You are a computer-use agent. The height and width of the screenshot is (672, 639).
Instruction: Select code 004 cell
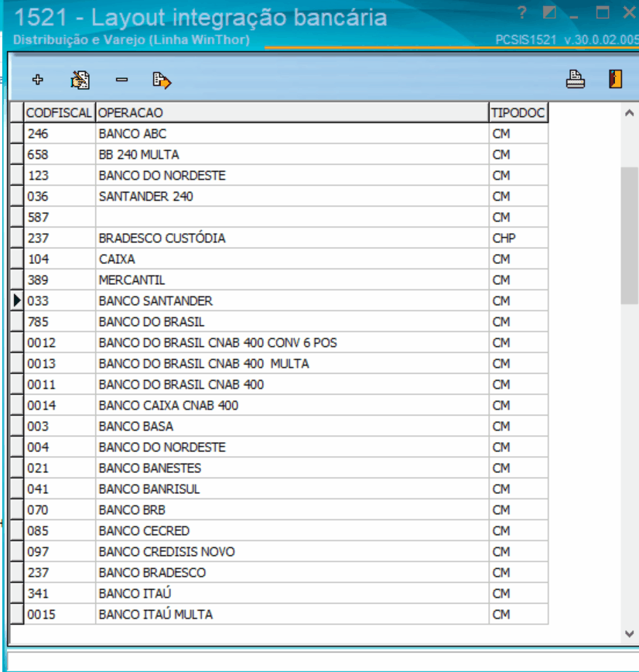60,447
